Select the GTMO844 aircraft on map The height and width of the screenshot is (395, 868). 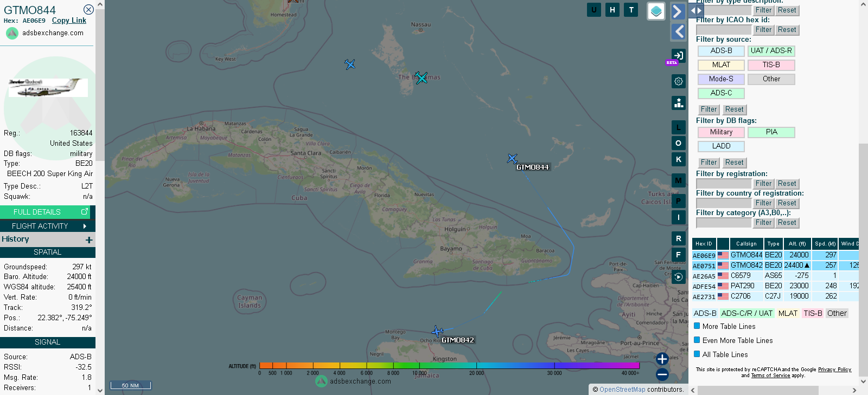(x=512, y=159)
